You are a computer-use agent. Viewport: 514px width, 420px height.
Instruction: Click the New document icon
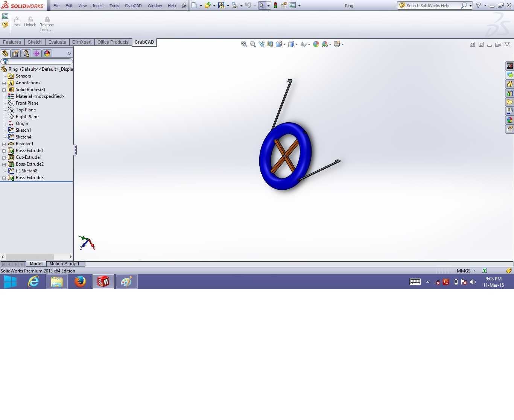pos(194,5)
